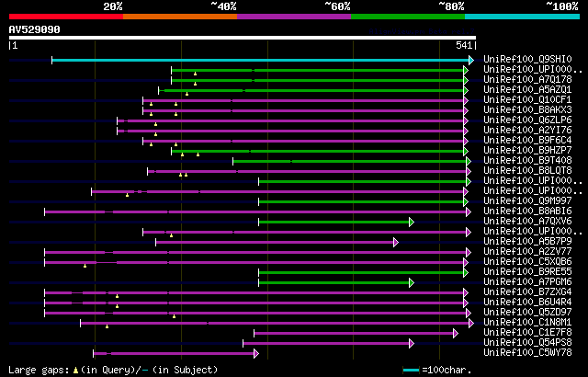Select the UniRef100_A2YI76 label

[x=527, y=131]
